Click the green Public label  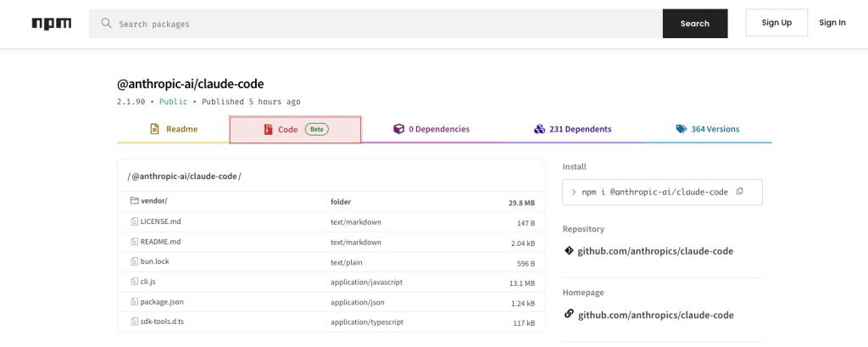coord(173,102)
